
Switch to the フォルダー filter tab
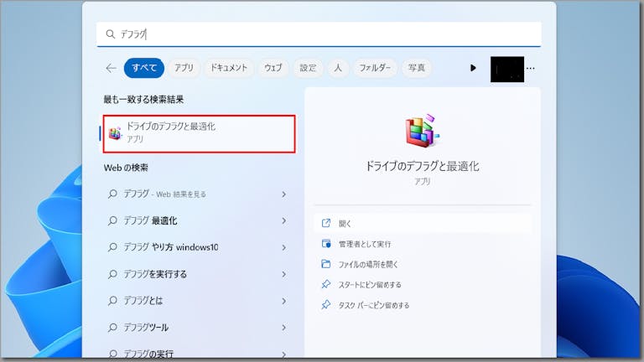pos(375,68)
